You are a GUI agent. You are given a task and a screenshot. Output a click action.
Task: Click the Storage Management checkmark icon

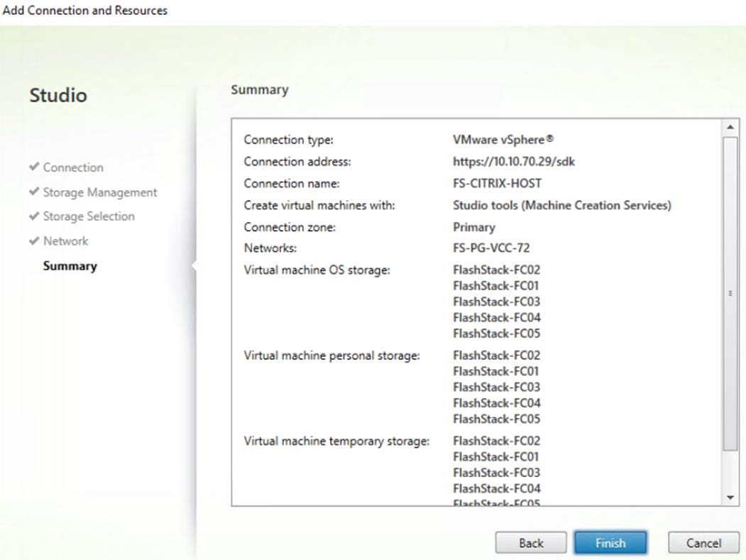[34, 191]
